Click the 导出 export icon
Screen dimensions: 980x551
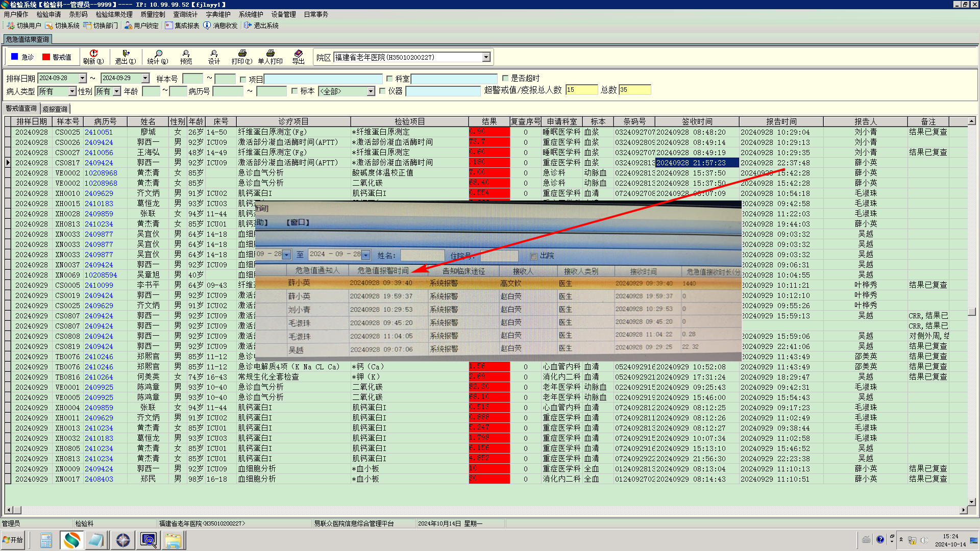[299, 54]
